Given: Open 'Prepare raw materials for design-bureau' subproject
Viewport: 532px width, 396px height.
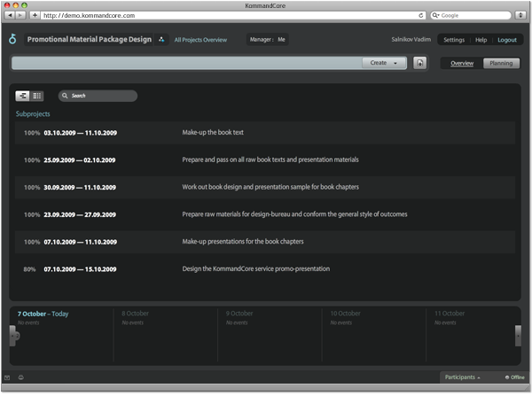Looking at the screenshot, I should tap(294, 214).
